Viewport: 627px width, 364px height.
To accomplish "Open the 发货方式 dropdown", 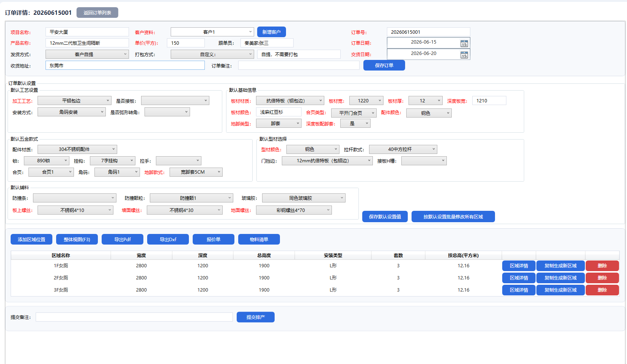I will pyautogui.click(x=87, y=54).
